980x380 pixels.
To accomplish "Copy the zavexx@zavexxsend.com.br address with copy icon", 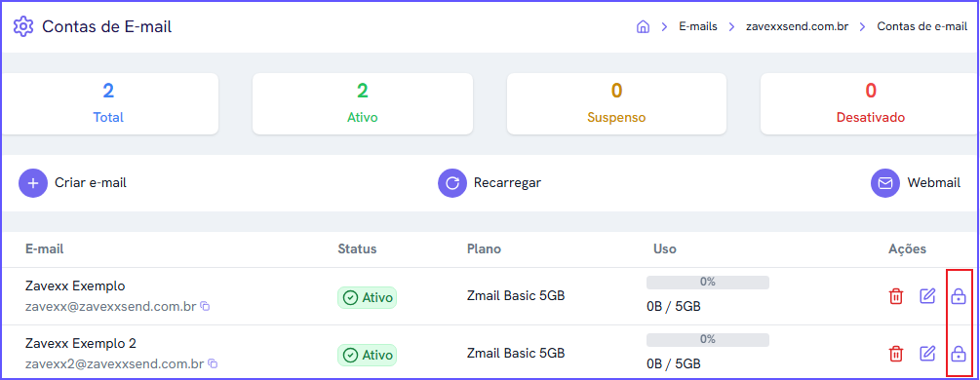I will click(205, 306).
